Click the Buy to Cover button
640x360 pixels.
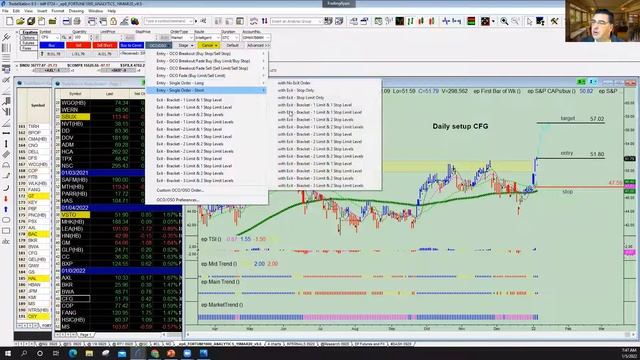point(131,45)
